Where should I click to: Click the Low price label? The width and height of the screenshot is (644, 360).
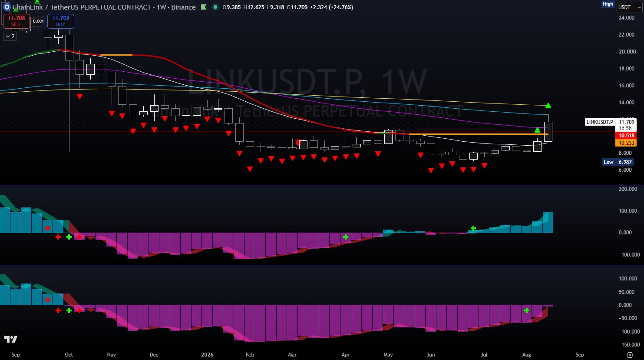(608, 162)
